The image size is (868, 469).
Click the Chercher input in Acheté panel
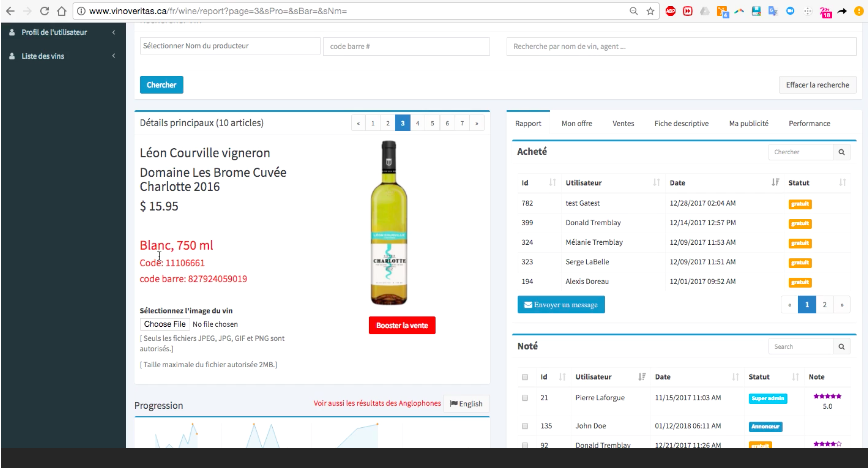click(x=801, y=152)
